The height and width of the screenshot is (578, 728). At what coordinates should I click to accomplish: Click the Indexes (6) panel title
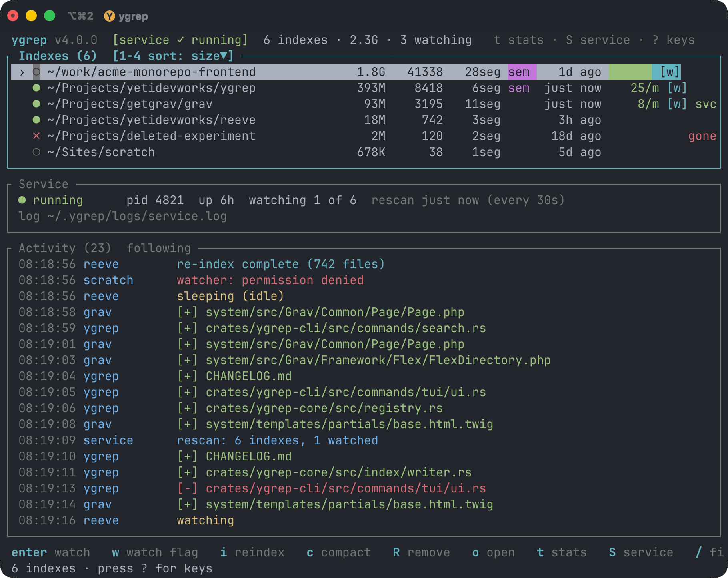point(58,56)
